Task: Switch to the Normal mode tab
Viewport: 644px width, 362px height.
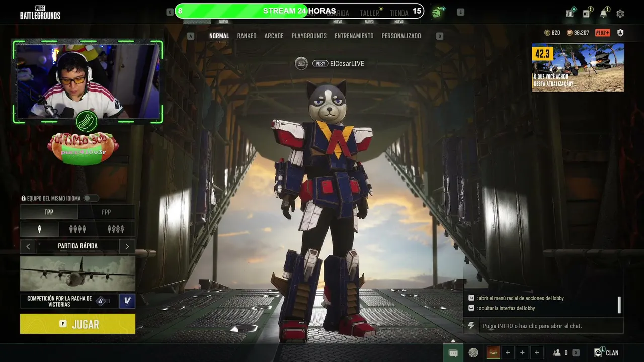Action: click(219, 36)
